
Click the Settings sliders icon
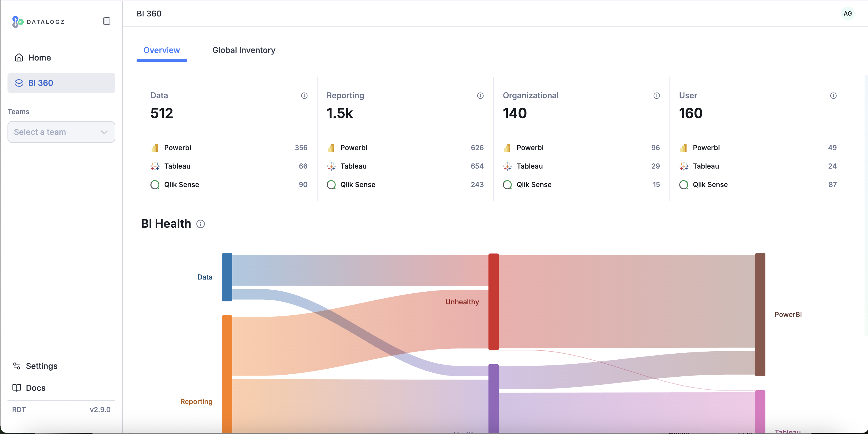[x=16, y=366]
